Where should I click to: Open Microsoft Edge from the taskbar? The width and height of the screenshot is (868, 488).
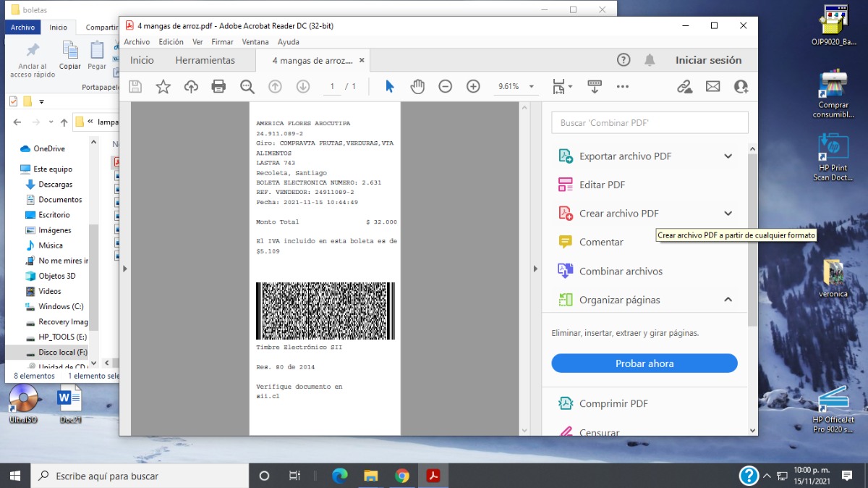(x=339, y=476)
